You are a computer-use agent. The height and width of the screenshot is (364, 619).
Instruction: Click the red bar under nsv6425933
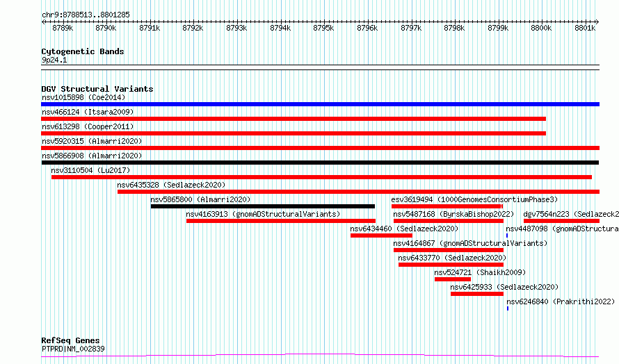(x=477, y=294)
